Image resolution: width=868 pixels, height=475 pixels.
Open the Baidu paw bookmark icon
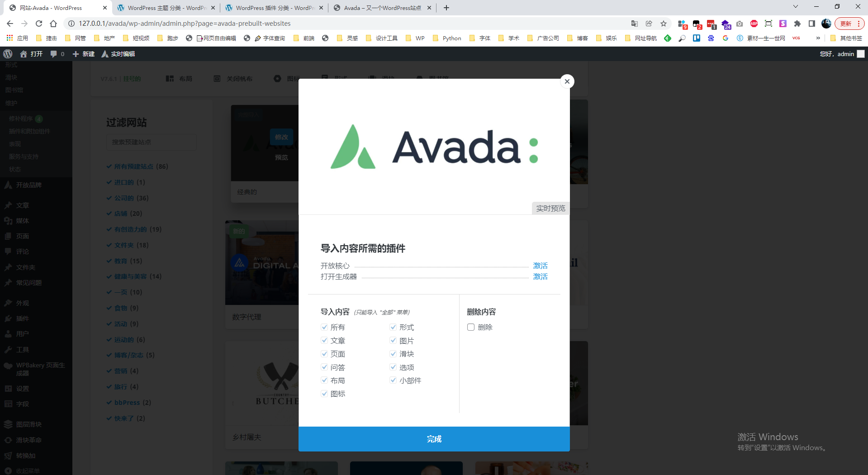(x=711, y=38)
